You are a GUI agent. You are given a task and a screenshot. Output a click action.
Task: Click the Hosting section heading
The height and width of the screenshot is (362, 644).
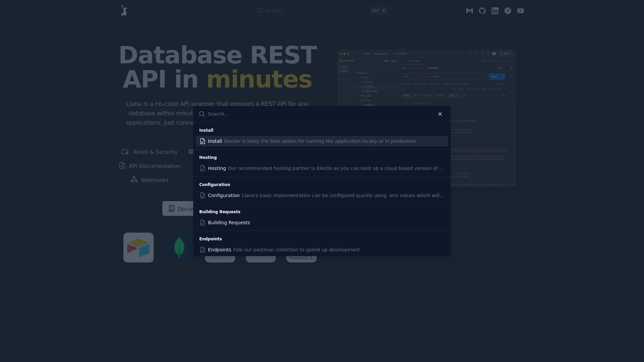click(208, 158)
